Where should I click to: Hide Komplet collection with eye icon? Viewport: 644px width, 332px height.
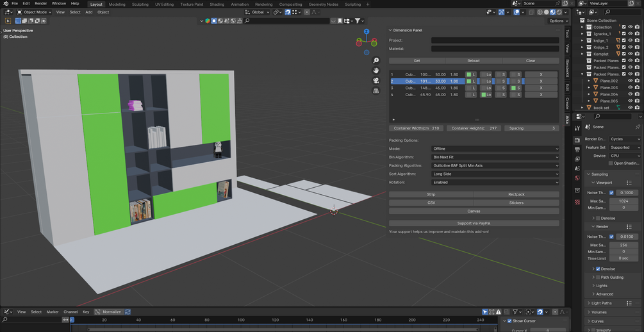point(630,54)
